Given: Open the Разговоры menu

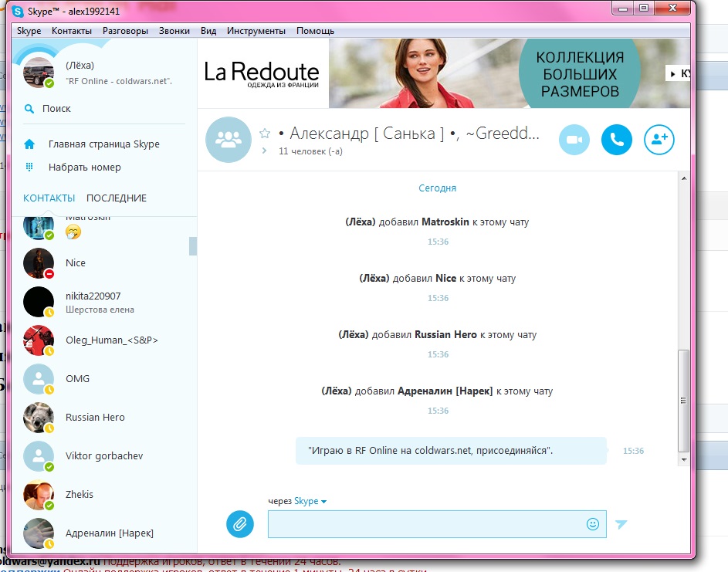Looking at the screenshot, I should tap(125, 31).
